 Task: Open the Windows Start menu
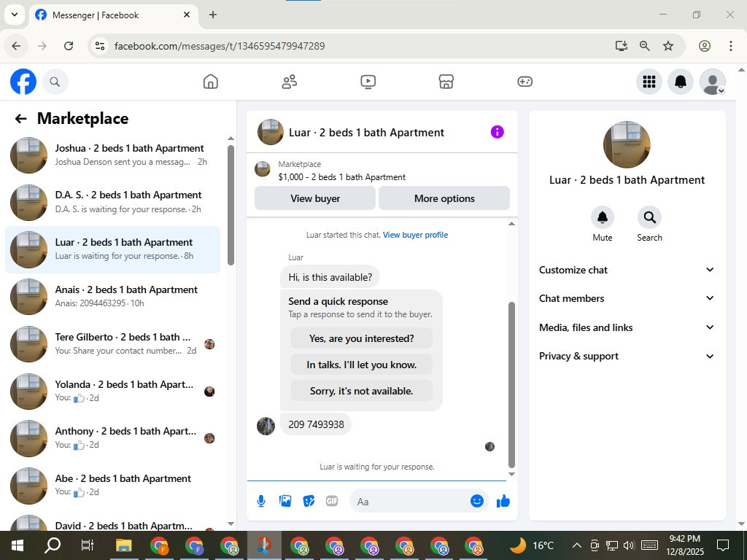[18, 545]
